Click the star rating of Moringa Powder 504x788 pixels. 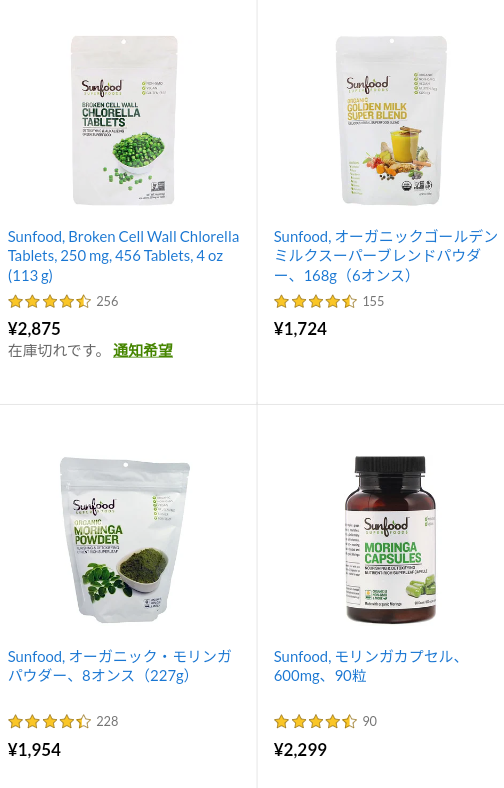point(49,722)
